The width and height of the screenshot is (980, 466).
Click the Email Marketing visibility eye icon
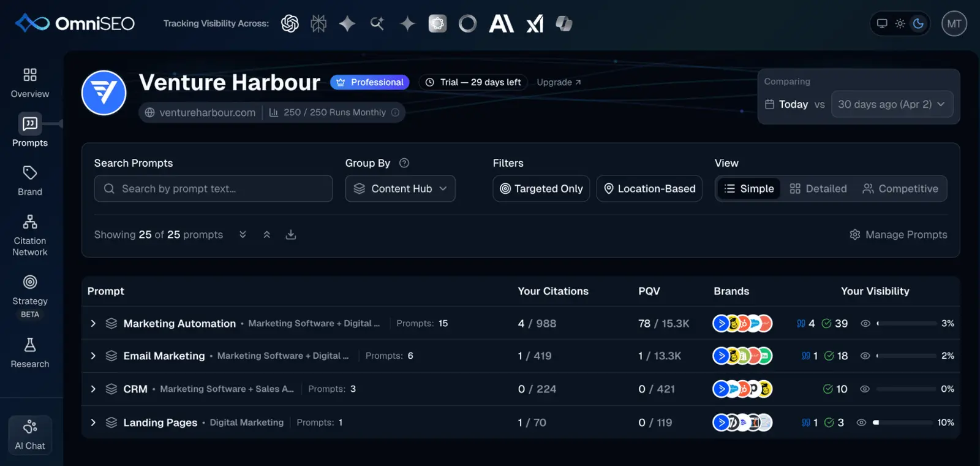click(x=865, y=356)
